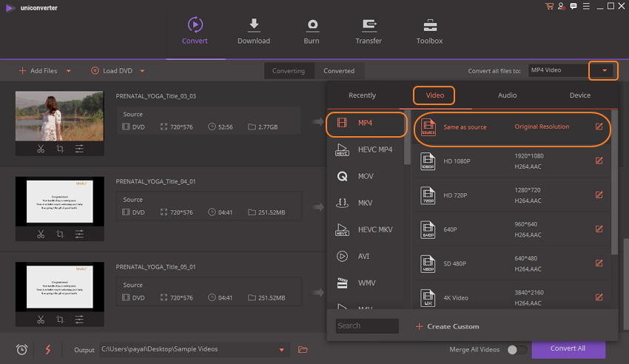Crop the PRENATAL_YOGA_Title_03_03 video
629x364 pixels.
click(60, 149)
